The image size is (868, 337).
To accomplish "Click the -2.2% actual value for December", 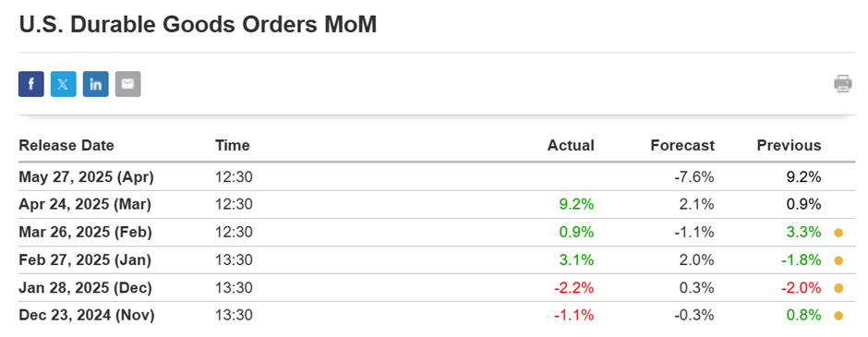I will click(x=574, y=288).
